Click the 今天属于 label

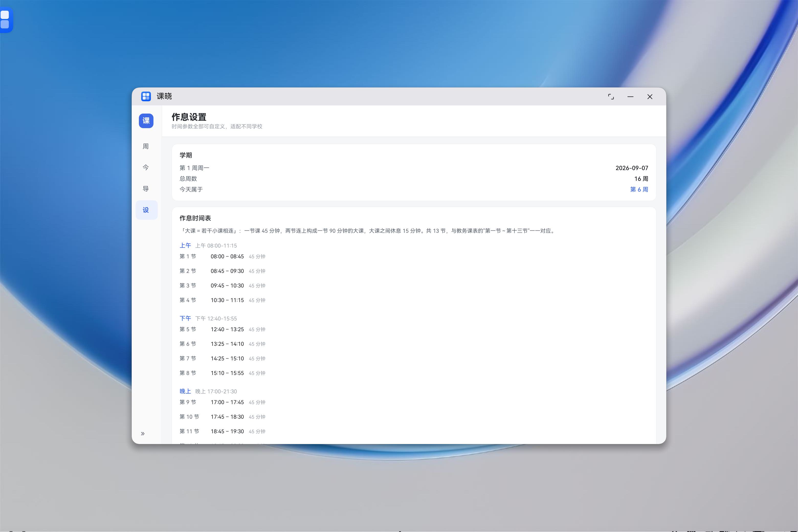coord(191,189)
